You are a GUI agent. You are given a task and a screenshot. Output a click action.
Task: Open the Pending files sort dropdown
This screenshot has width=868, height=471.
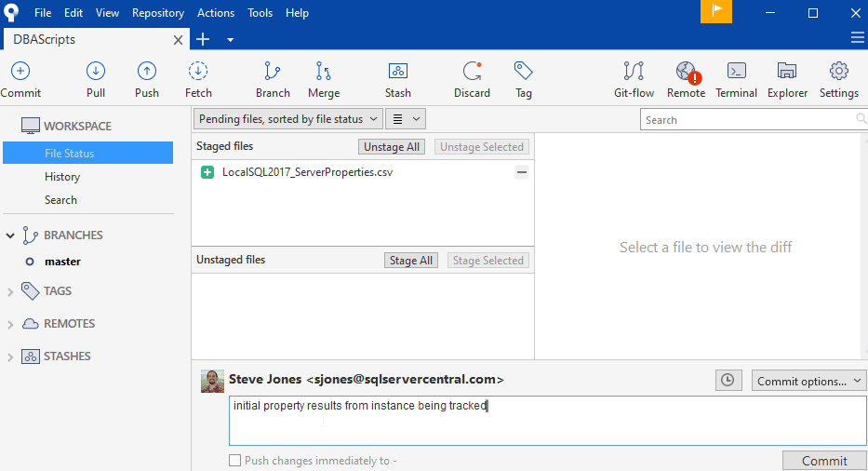pos(288,119)
